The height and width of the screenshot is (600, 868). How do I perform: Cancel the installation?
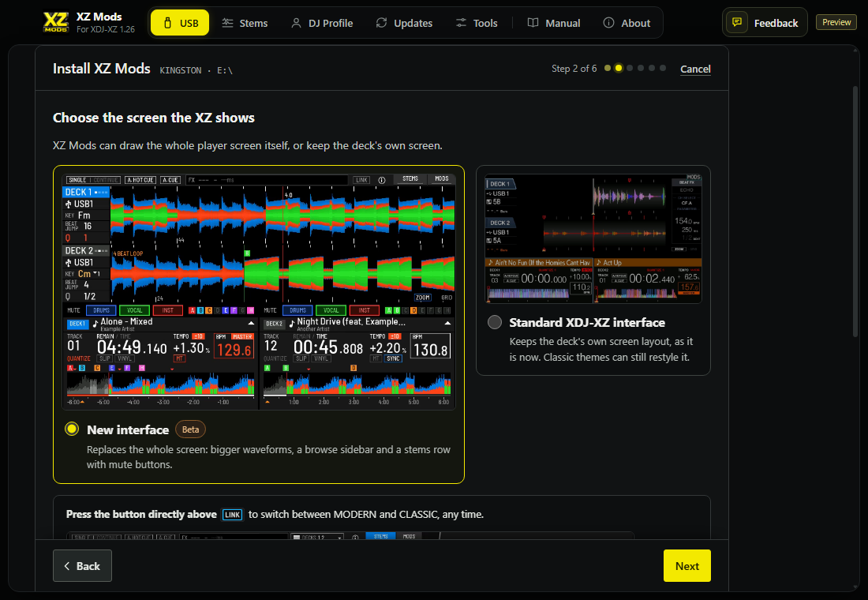pos(695,69)
